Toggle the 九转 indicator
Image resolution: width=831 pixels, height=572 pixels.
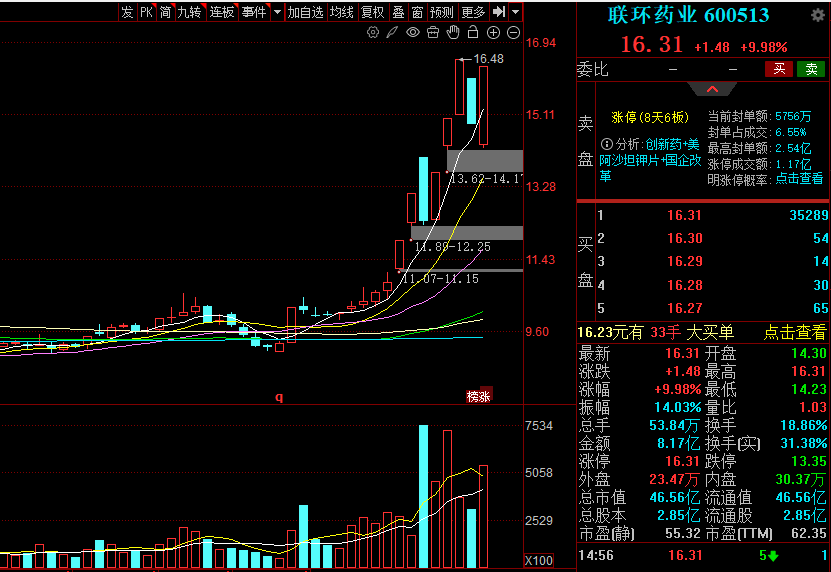(190, 12)
